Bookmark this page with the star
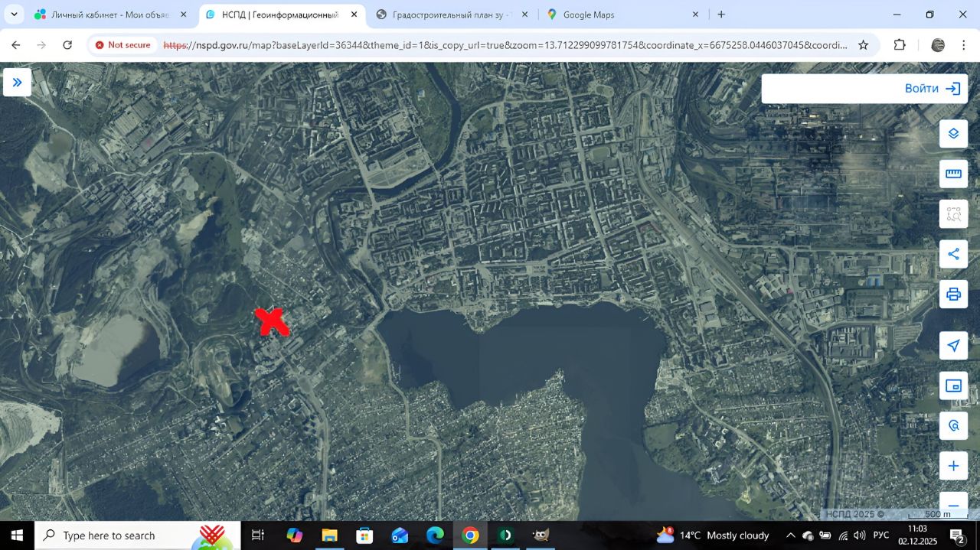Screen dimensions: 980x550 864,45
